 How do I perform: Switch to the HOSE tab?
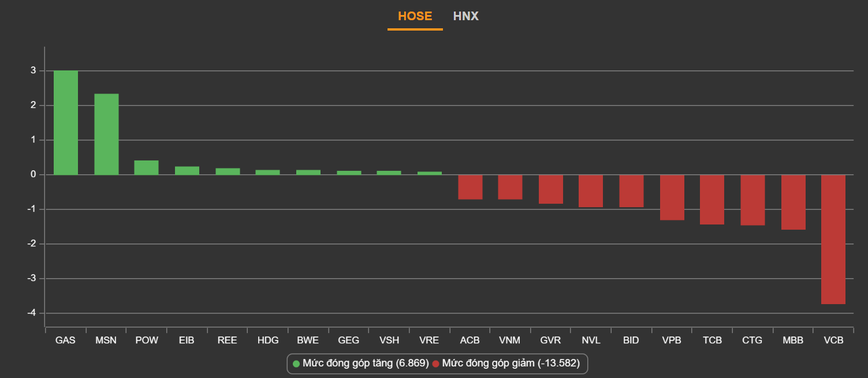coord(415,16)
